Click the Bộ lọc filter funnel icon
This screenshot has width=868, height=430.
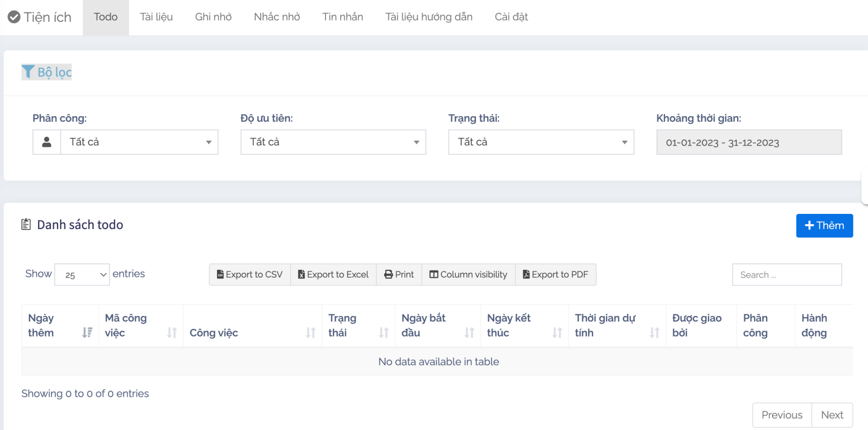pos(28,72)
